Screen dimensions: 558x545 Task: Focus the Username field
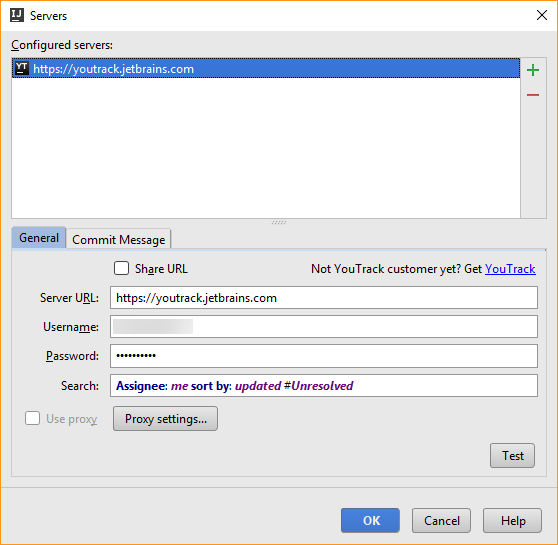pos(323,326)
